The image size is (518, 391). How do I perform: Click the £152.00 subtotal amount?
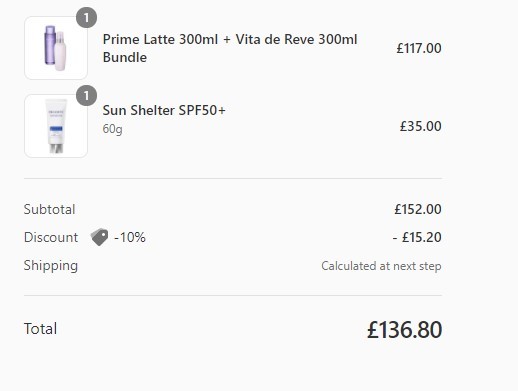418,209
